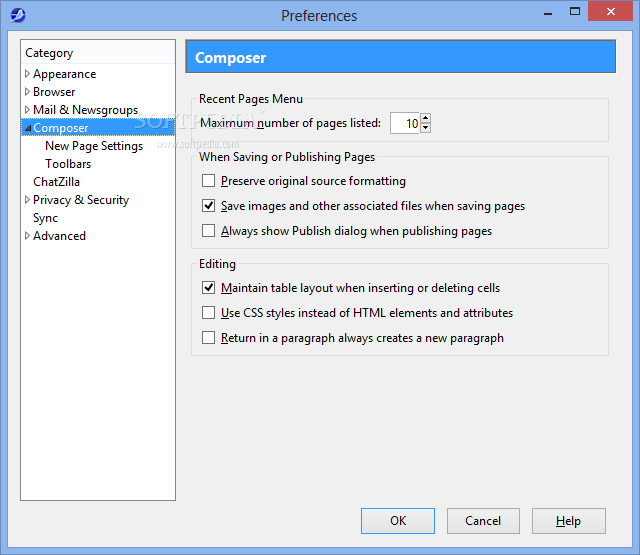Viewport: 640px width, 555px height.
Task: Click the maximum number of pages field
Action: pyautogui.click(x=405, y=123)
